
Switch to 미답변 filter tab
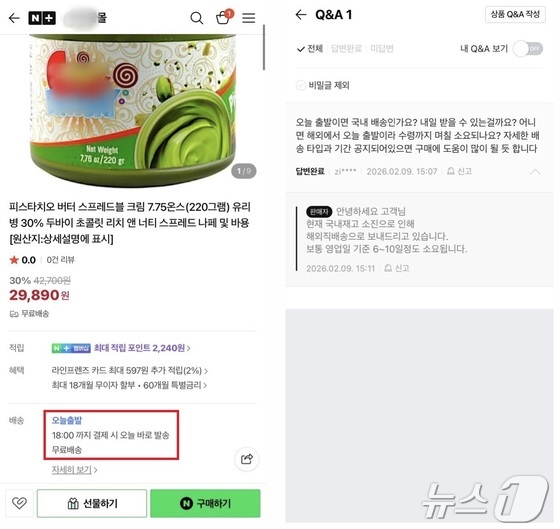pos(382,49)
